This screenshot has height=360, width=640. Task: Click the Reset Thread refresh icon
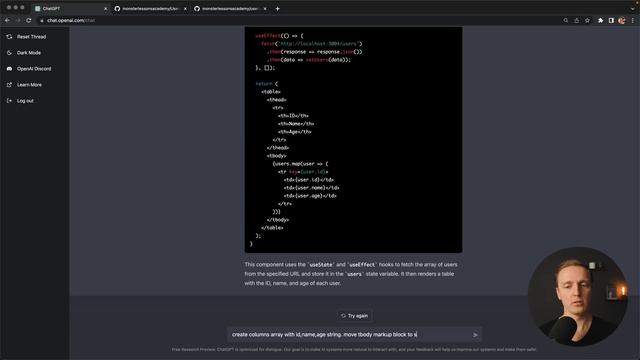pyautogui.click(x=9, y=37)
